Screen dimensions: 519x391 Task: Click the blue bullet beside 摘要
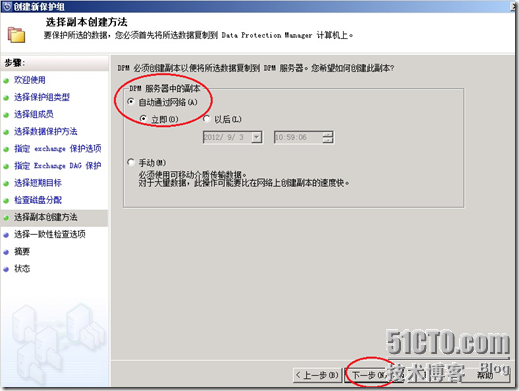[x=6, y=252]
